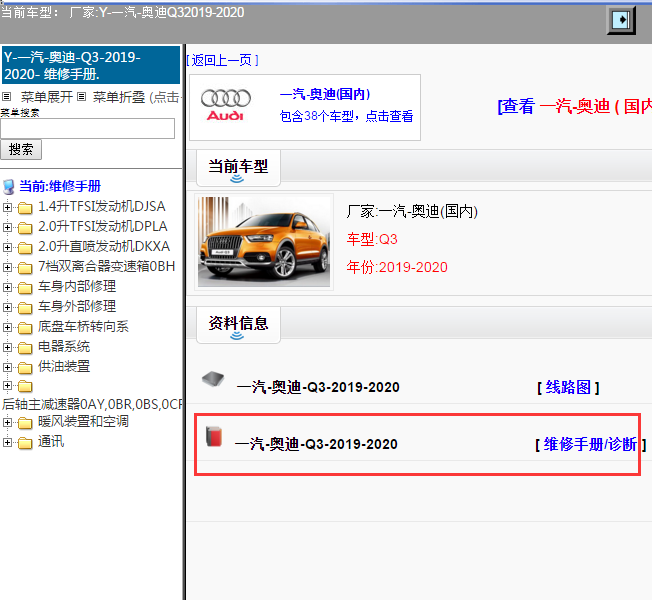Open the 线路图 link
Screen dimensions: 652x600
point(568,387)
